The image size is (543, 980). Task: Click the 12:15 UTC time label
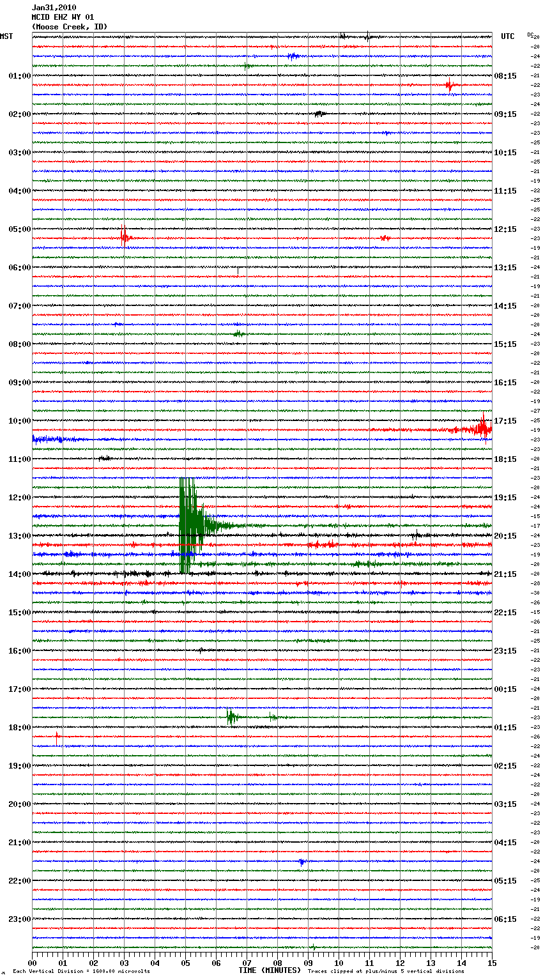(505, 229)
